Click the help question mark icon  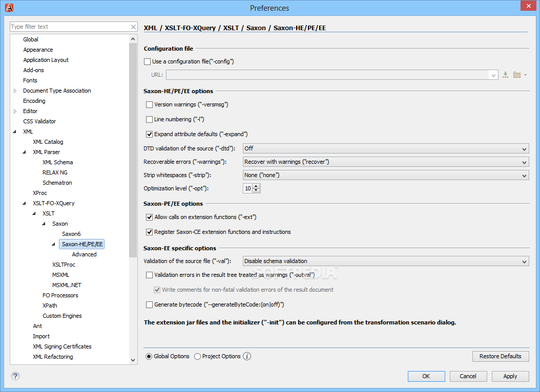[x=15, y=376]
